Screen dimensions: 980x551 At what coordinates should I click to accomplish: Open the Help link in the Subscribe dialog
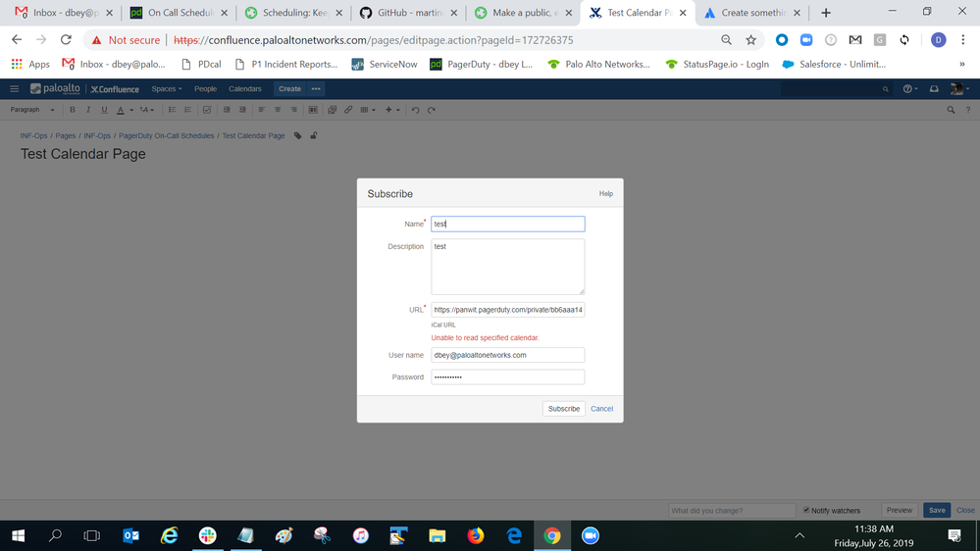tap(605, 194)
